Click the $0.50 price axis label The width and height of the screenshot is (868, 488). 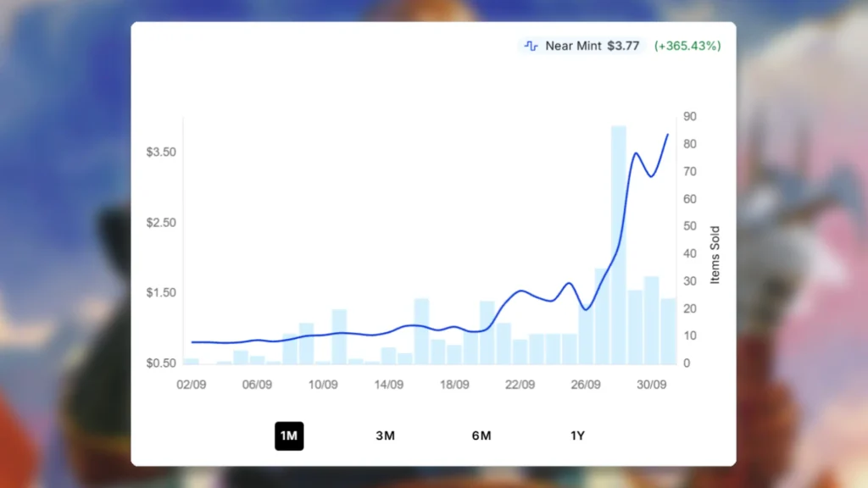point(161,363)
